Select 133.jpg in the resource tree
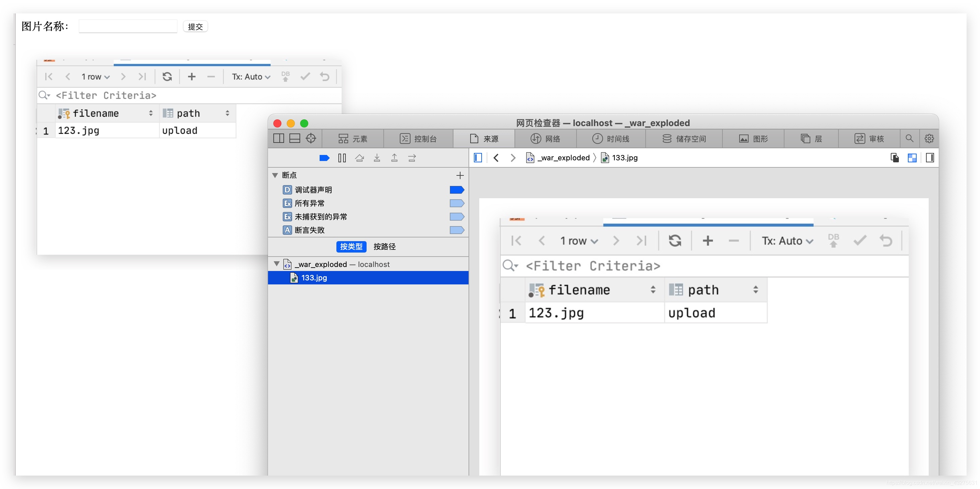 (314, 278)
